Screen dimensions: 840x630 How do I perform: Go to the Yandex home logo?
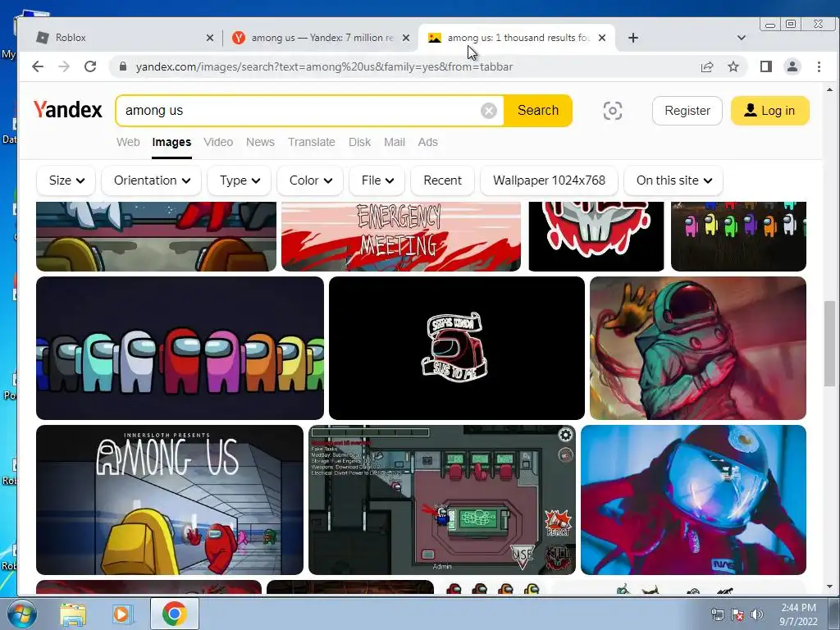tap(67, 110)
